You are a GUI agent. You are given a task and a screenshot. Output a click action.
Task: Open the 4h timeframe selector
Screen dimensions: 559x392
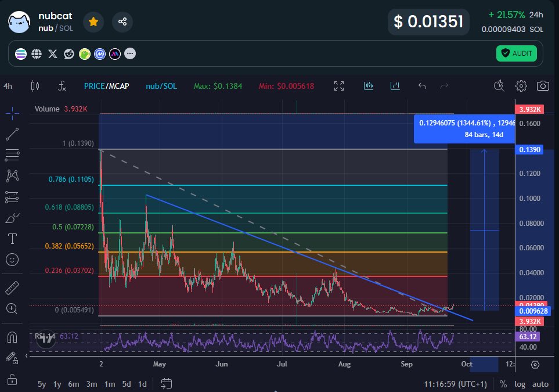point(8,85)
